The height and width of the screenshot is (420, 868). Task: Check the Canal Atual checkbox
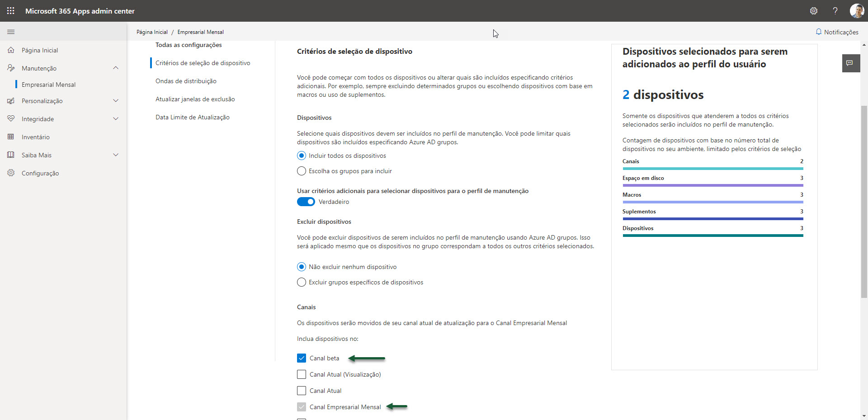(302, 391)
